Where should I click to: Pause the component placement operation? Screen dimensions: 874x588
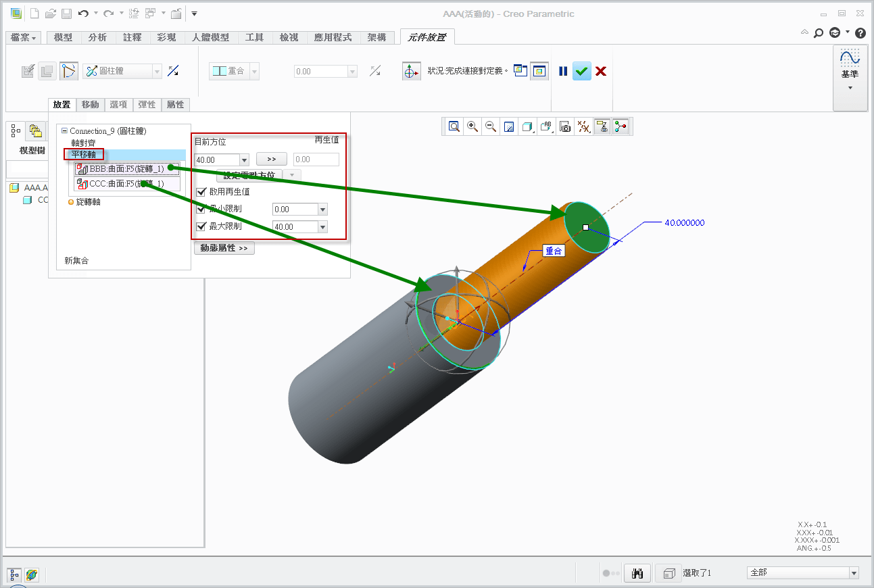(x=563, y=71)
